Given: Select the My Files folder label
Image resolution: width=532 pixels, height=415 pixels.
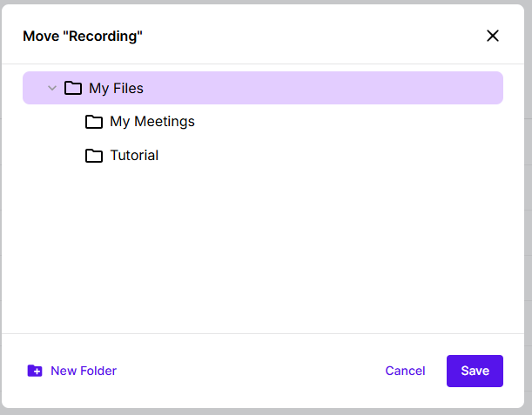Looking at the screenshot, I should tap(116, 88).
